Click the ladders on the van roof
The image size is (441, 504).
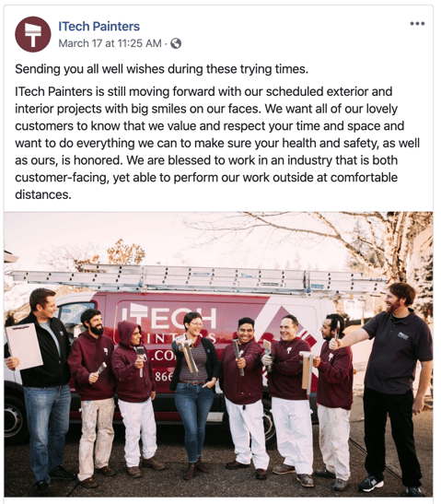[x=196, y=278]
